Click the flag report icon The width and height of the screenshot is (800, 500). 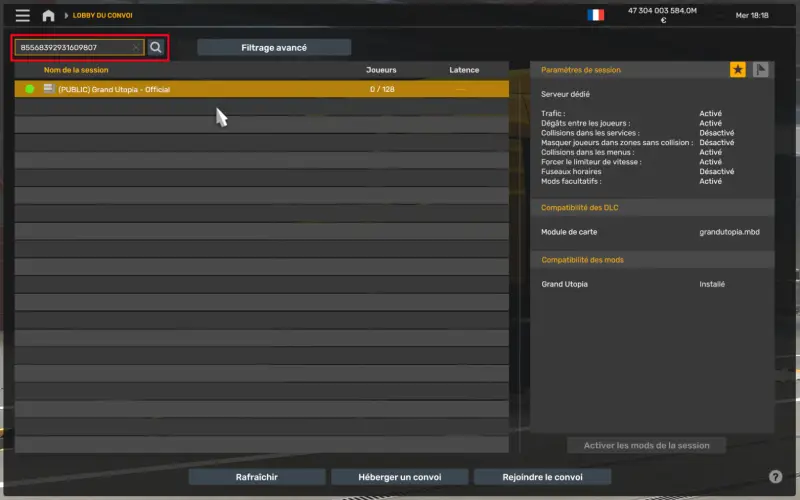coord(761,70)
